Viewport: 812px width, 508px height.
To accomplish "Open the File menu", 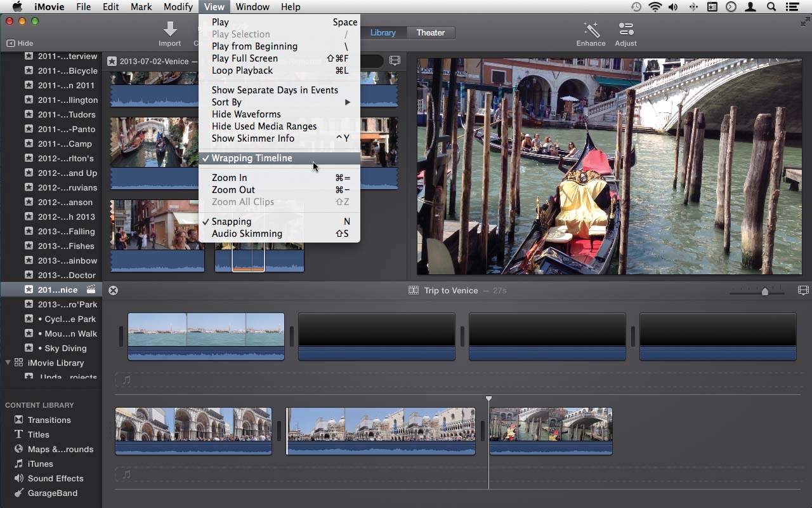I will 83,7.
